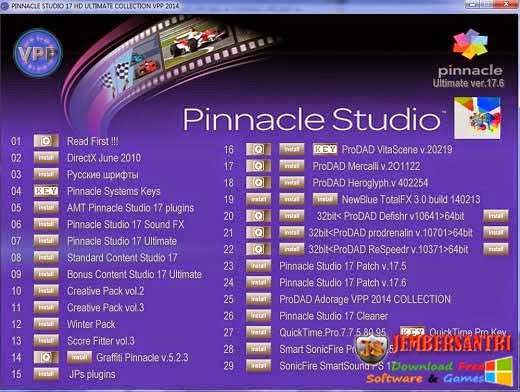Install Bonus Content Studio 17 Ultimate
This screenshot has height=392, width=520.
tap(46, 274)
